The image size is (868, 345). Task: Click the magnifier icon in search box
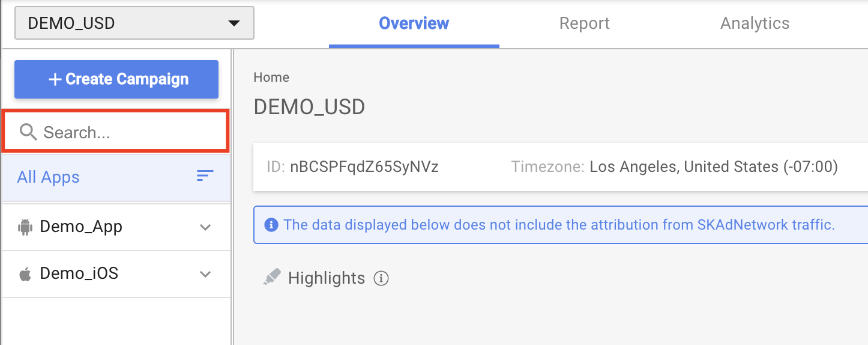28,132
